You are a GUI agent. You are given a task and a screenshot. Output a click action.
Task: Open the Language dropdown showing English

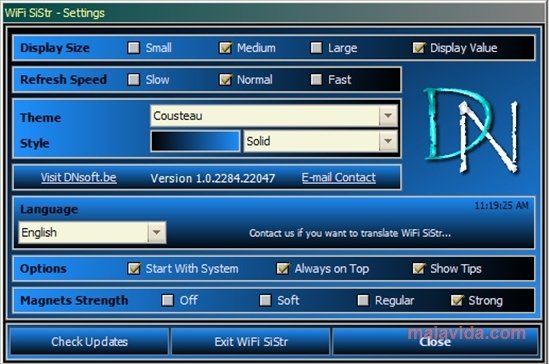click(x=92, y=232)
